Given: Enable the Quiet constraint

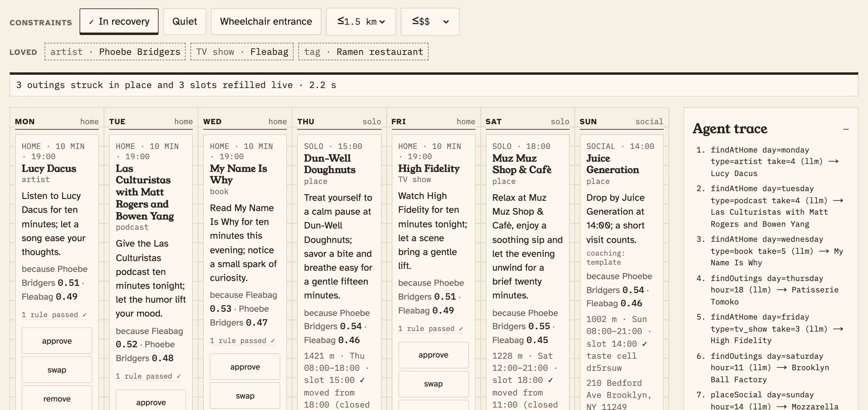Looking at the screenshot, I should pyautogui.click(x=185, y=22).
